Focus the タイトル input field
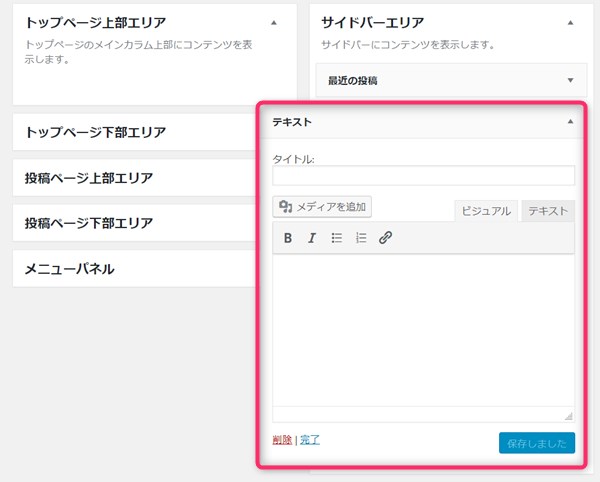 pyautogui.click(x=423, y=176)
